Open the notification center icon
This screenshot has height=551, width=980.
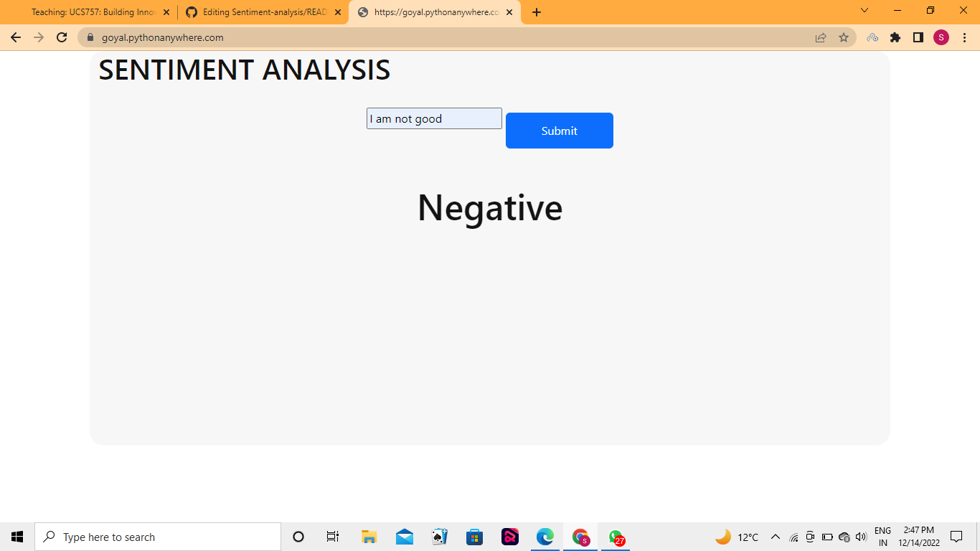[x=957, y=536]
